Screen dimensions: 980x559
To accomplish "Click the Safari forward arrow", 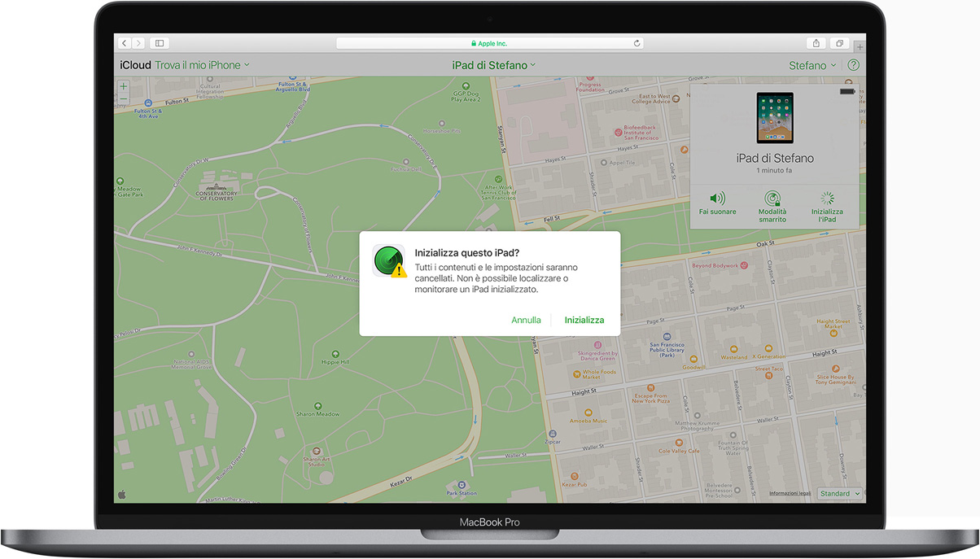I will [138, 43].
